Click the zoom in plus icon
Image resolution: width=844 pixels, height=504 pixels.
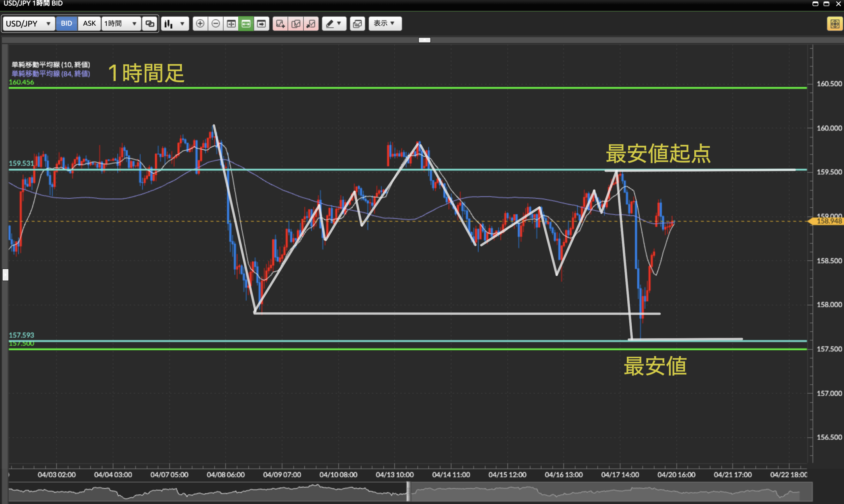(200, 23)
